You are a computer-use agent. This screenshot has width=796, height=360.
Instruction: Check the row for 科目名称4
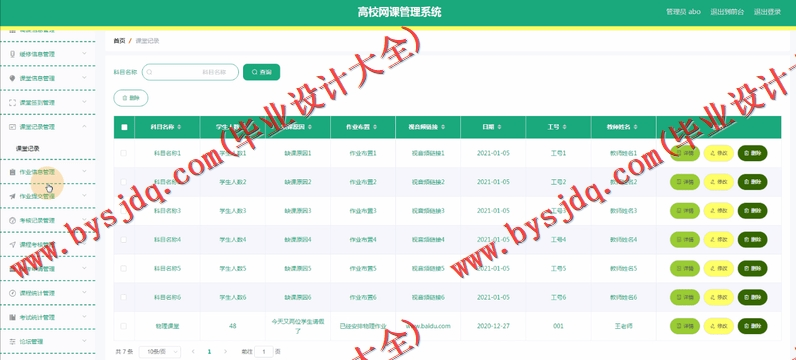click(124, 239)
